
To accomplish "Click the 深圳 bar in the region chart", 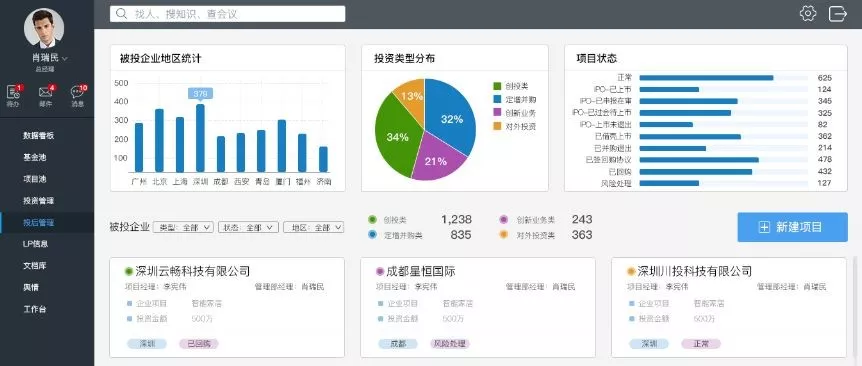I will click(x=200, y=138).
